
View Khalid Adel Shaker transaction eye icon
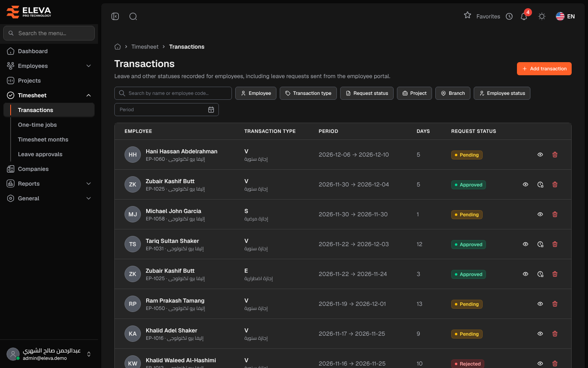(540, 334)
